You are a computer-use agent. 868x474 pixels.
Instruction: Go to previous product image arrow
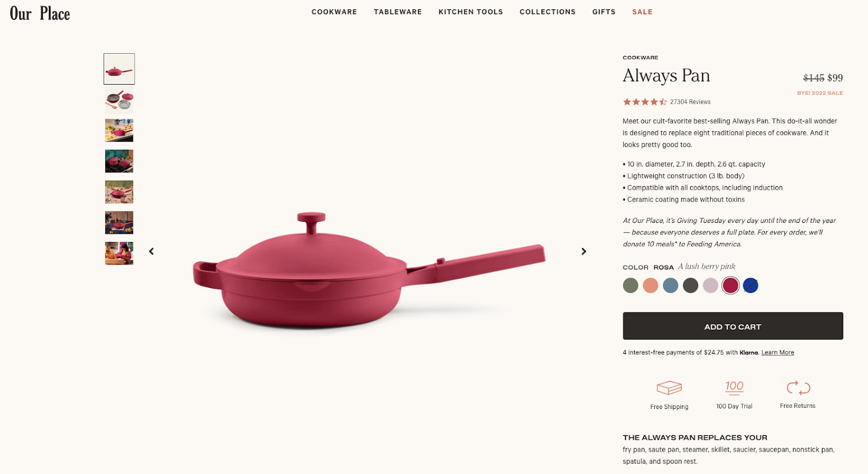[151, 252]
